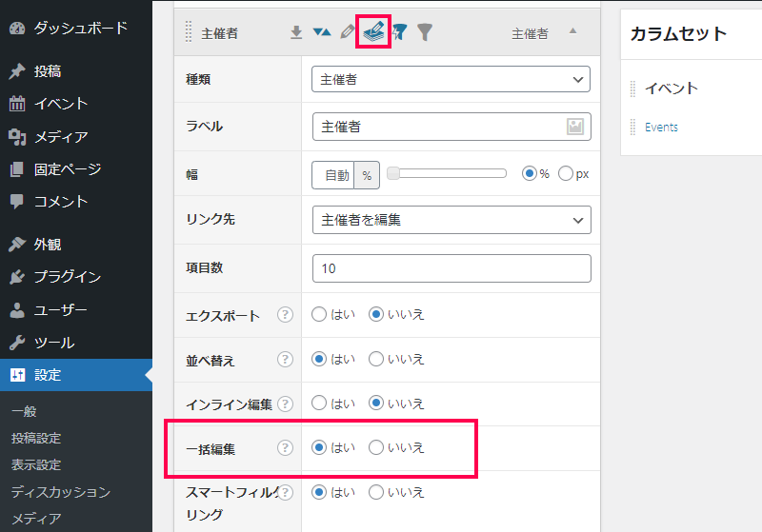
Task: Select はい for 並べ替え
Action: [x=319, y=359]
